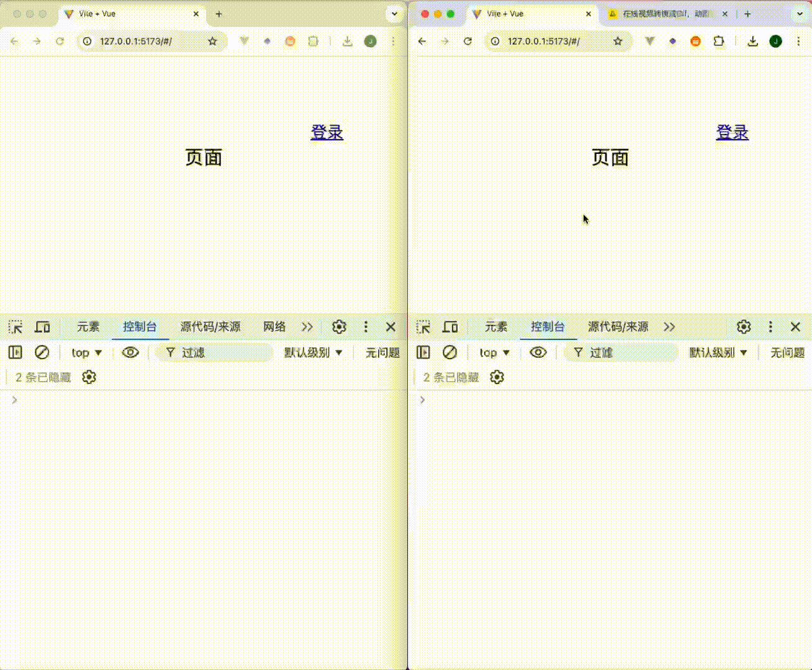
Task: Click the 无问题 issues button in right DevTools
Action: 787,352
